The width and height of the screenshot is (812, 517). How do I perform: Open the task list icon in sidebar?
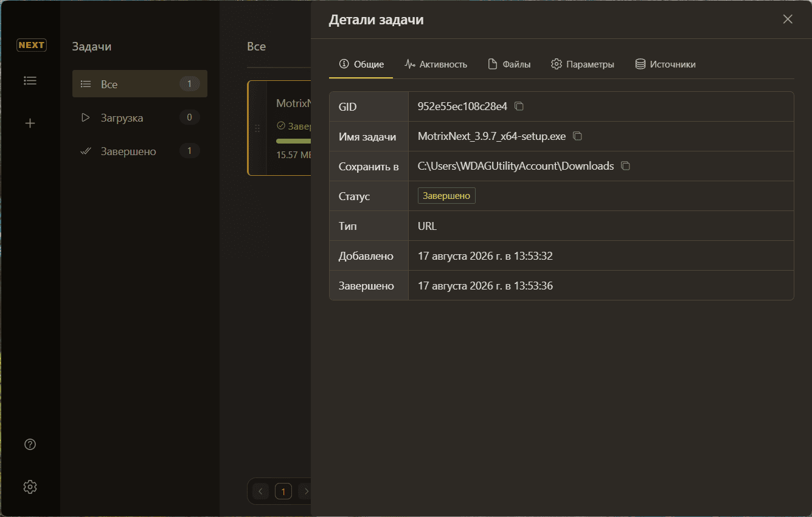click(30, 80)
